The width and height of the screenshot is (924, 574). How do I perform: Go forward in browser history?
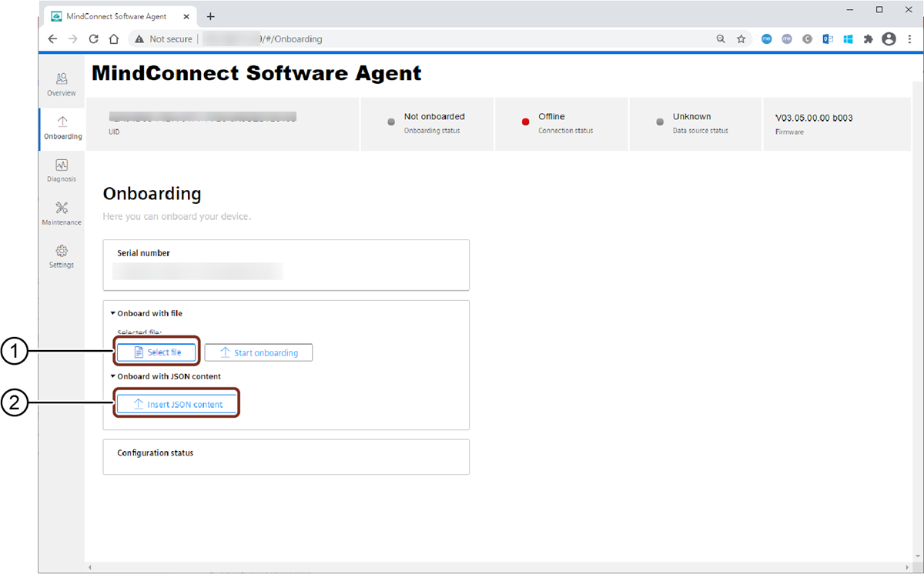point(73,38)
